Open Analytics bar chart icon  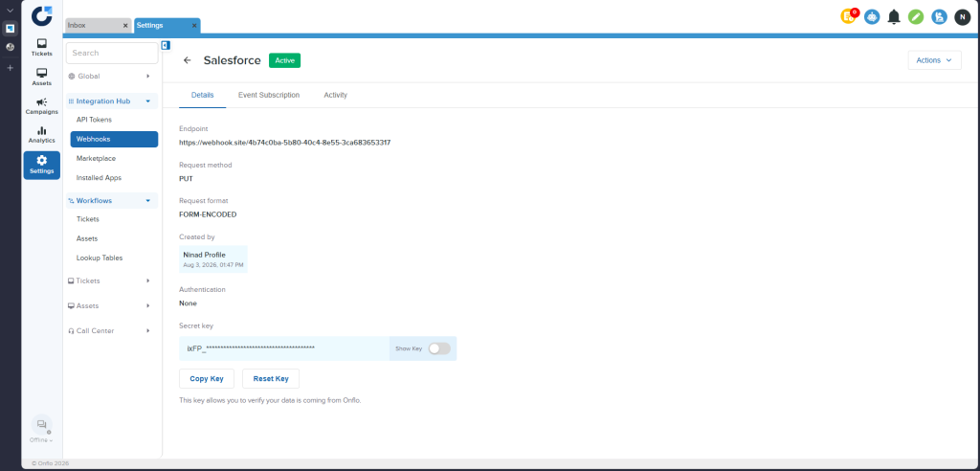pyautogui.click(x=42, y=134)
